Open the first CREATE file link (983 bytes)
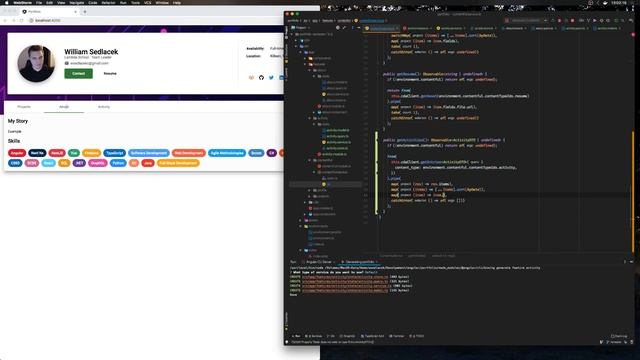640x360 pixels. point(345,277)
